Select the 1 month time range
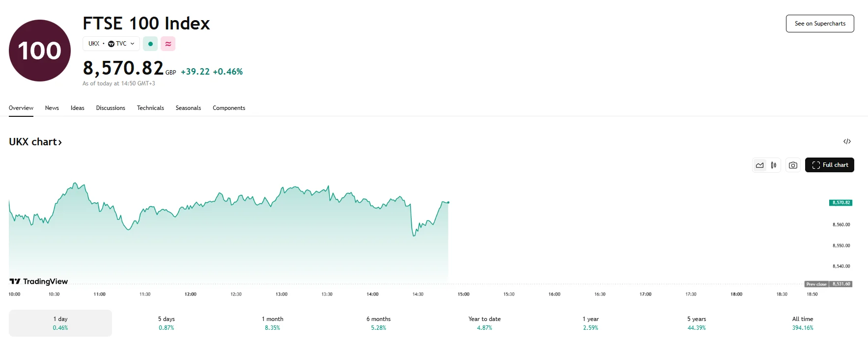 [272, 323]
